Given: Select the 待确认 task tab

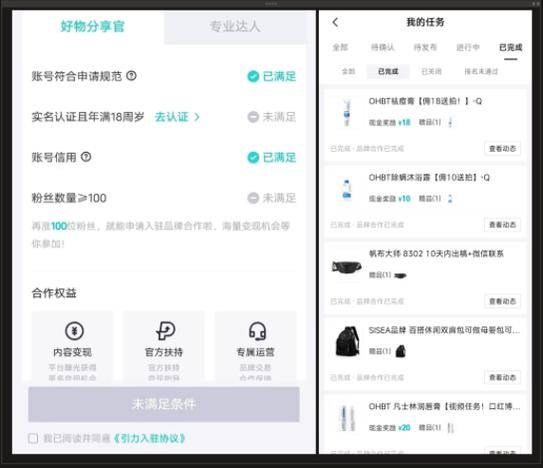Looking at the screenshot, I should point(383,47).
